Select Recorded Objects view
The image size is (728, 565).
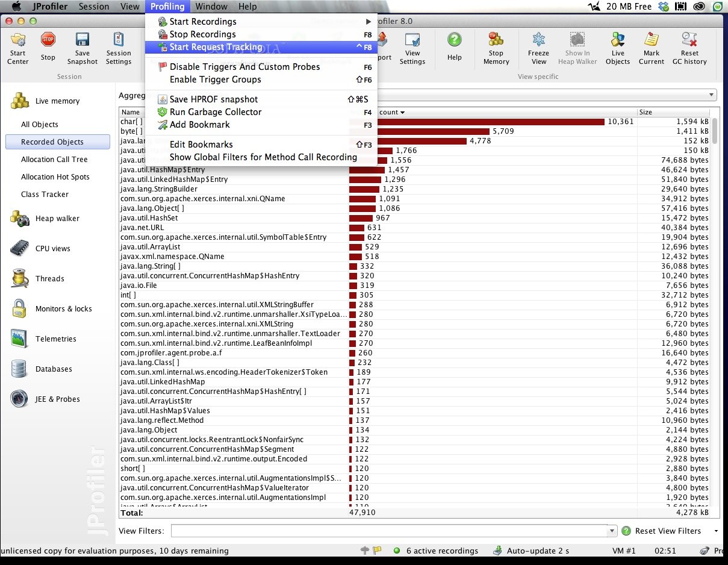(57, 142)
